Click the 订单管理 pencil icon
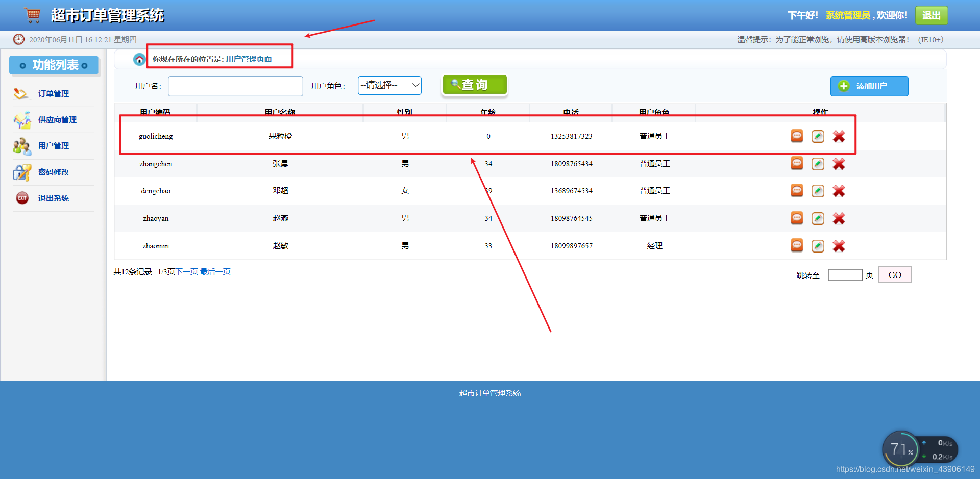 [x=21, y=93]
